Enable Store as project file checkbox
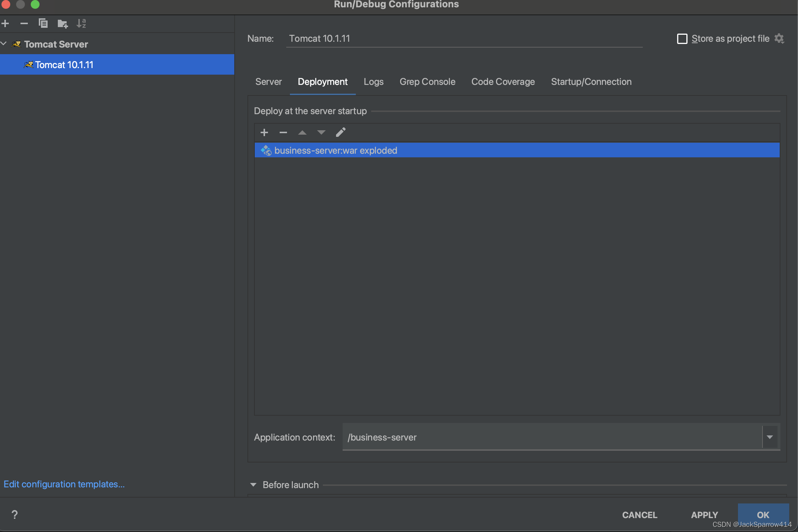 pos(682,39)
